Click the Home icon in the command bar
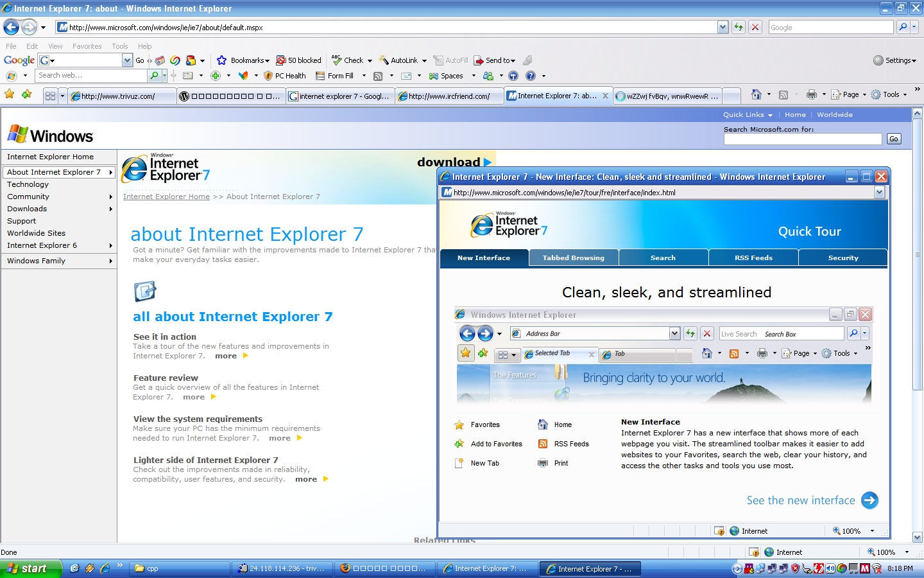The width and height of the screenshot is (924, 578). [756, 94]
